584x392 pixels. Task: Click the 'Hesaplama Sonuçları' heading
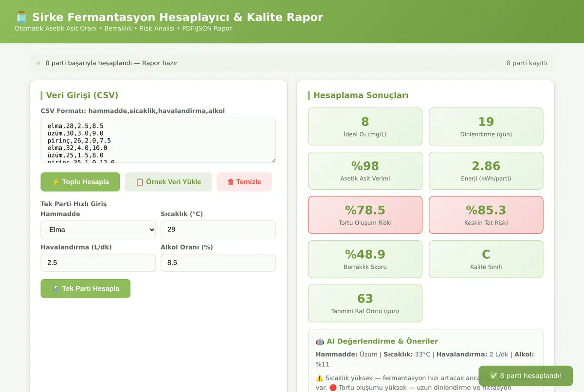click(x=361, y=95)
